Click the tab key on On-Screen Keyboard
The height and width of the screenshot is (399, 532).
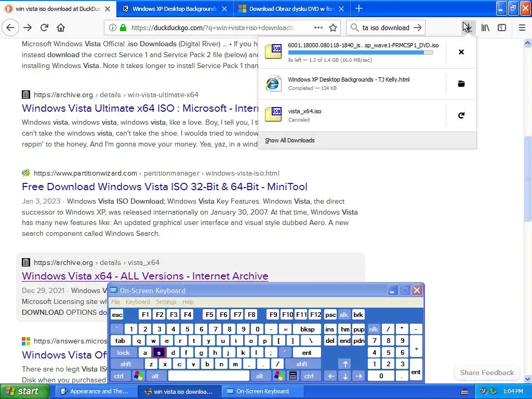pyautogui.click(x=120, y=341)
